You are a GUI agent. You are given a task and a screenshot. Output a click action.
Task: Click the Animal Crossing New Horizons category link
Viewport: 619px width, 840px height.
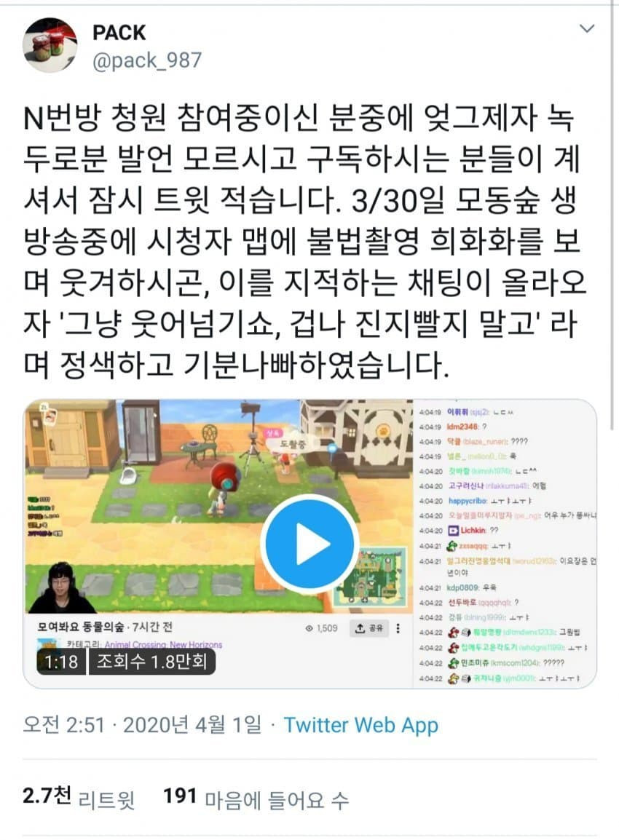(x=163, y=644)
